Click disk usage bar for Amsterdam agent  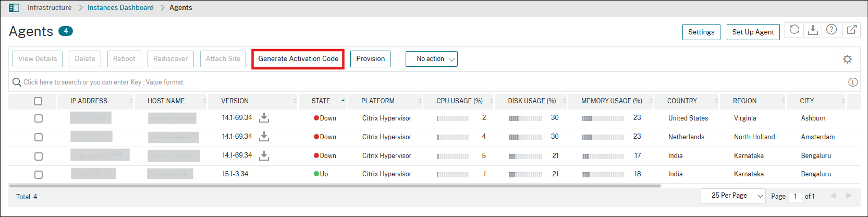[525, 137]
